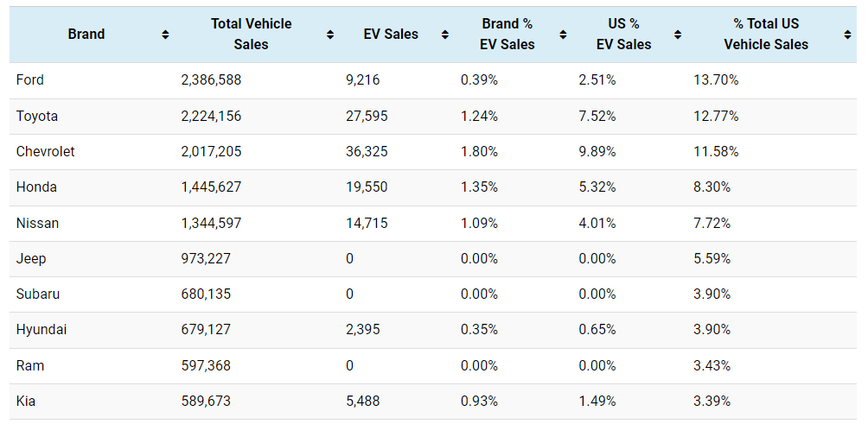
Task: Select Hyundai's 0.35% brand EV share
Action: click(x=479, y=330)
